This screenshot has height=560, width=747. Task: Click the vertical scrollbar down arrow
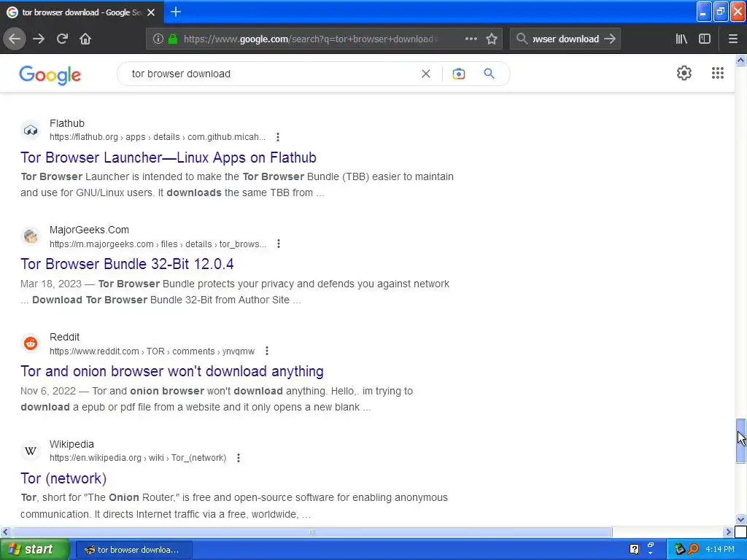(740, 519)
